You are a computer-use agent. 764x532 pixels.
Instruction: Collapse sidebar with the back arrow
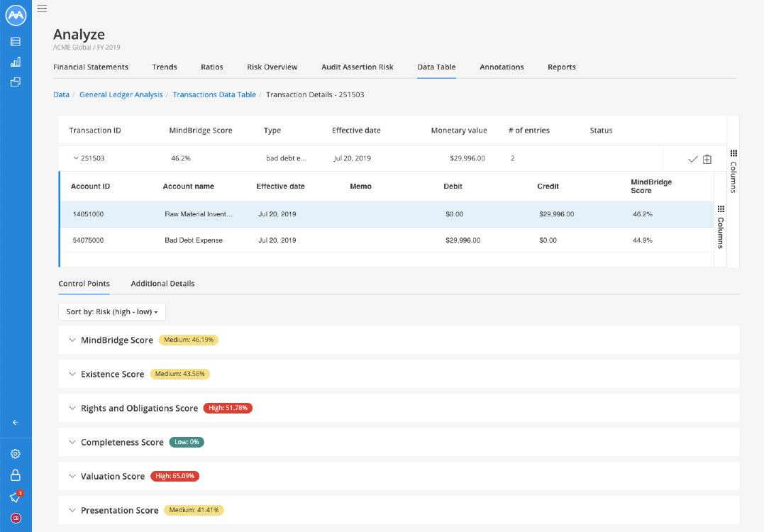point(16,422)
